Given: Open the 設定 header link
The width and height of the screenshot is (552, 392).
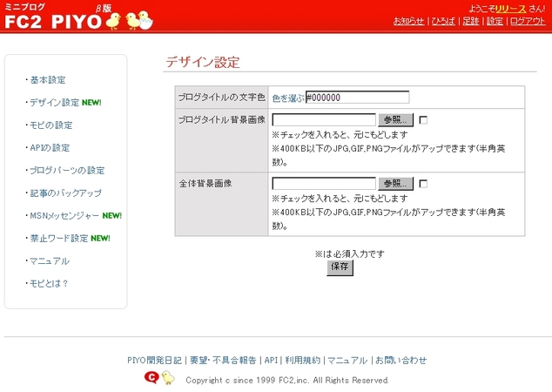Looking at the screenshot, I should 495,21.
